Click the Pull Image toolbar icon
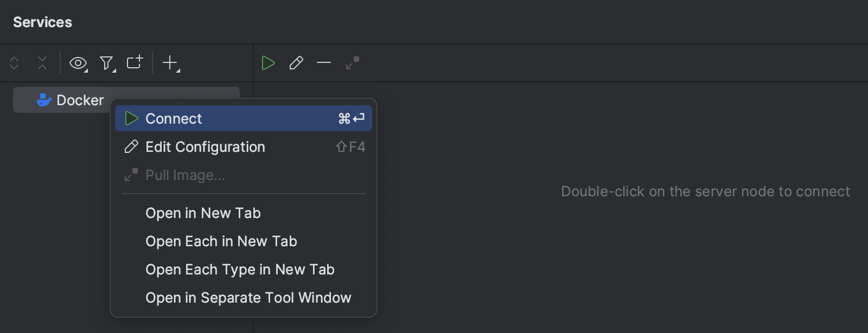 (352, 63)
